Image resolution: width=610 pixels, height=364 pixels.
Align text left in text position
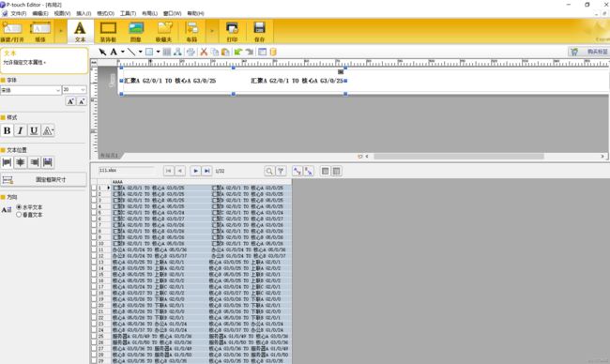pyautogui.click(x=7, y=162)
